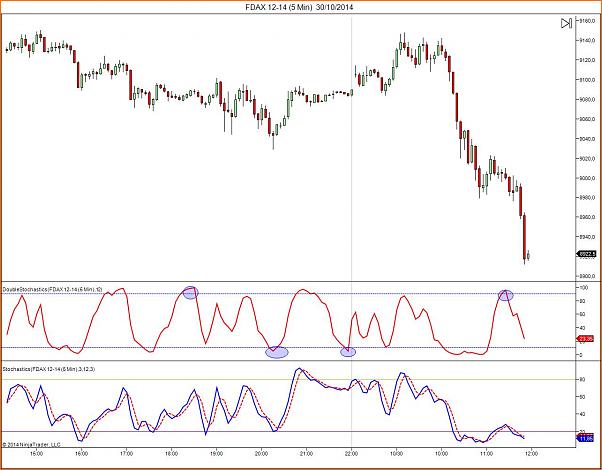Click the 19:00 time axis label
Viewport: 602px width, 470px height.
(217, 453)
